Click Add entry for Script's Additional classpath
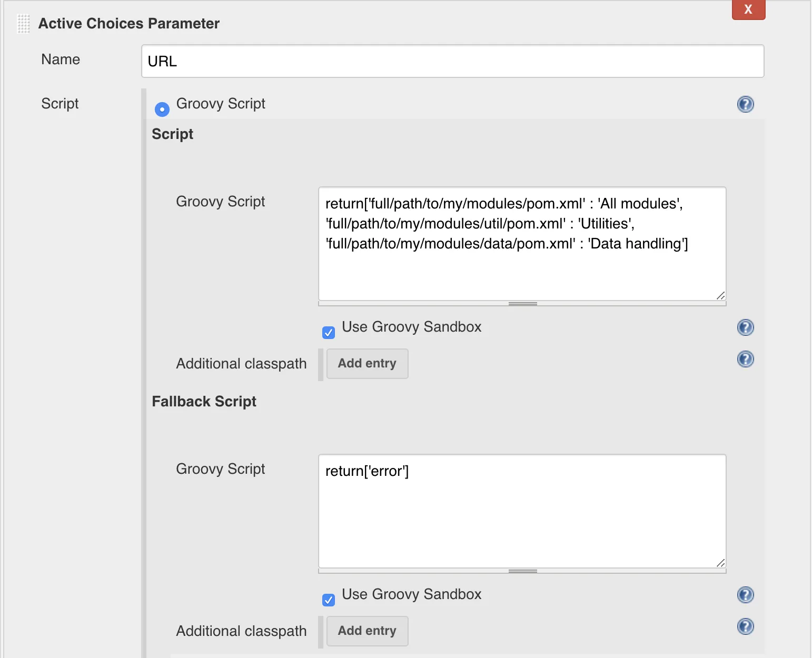 coord(367,364)
